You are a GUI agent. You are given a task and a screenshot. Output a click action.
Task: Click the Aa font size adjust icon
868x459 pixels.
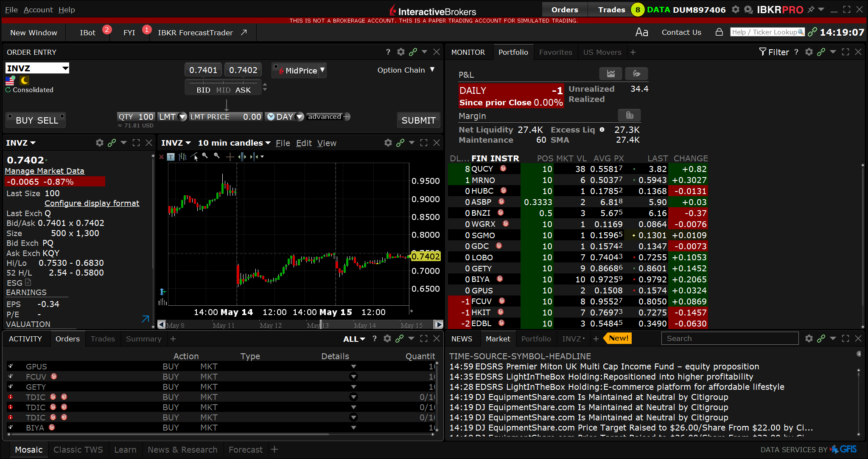(x=641, y=32)
